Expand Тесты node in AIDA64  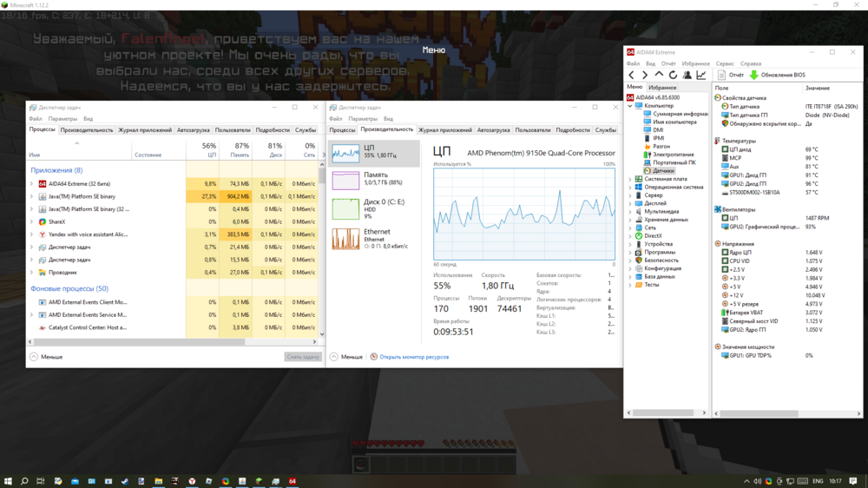[630, 285]
